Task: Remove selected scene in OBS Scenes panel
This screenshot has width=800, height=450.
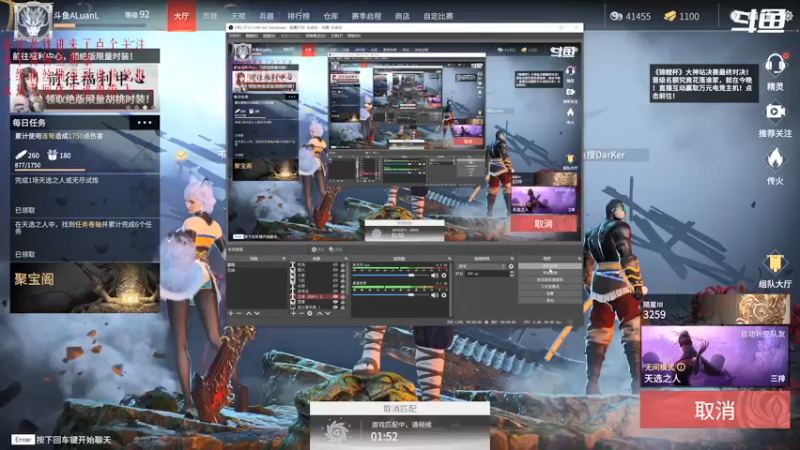Action: (239, 313)
